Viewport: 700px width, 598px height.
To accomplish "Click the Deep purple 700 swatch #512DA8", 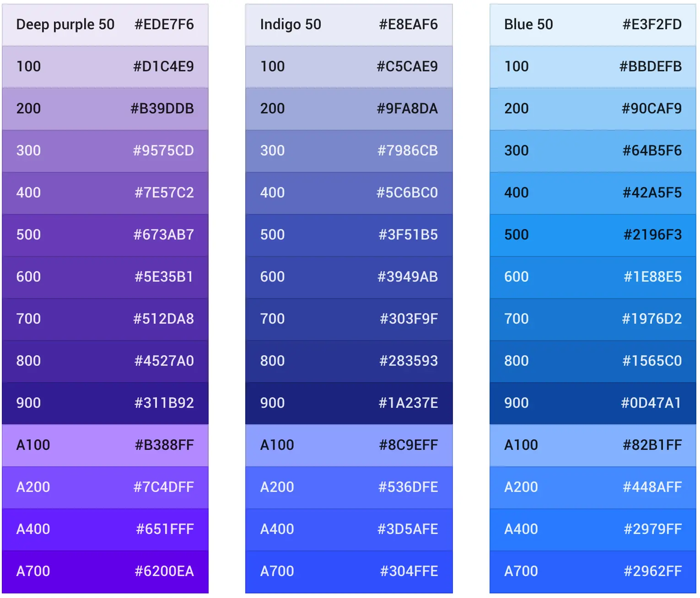I will [x=105, y=319].
